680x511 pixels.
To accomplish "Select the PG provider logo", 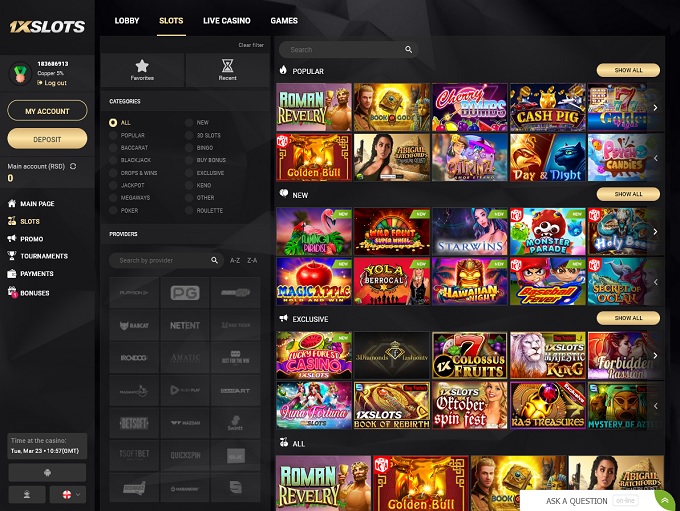I will point(184,292).
